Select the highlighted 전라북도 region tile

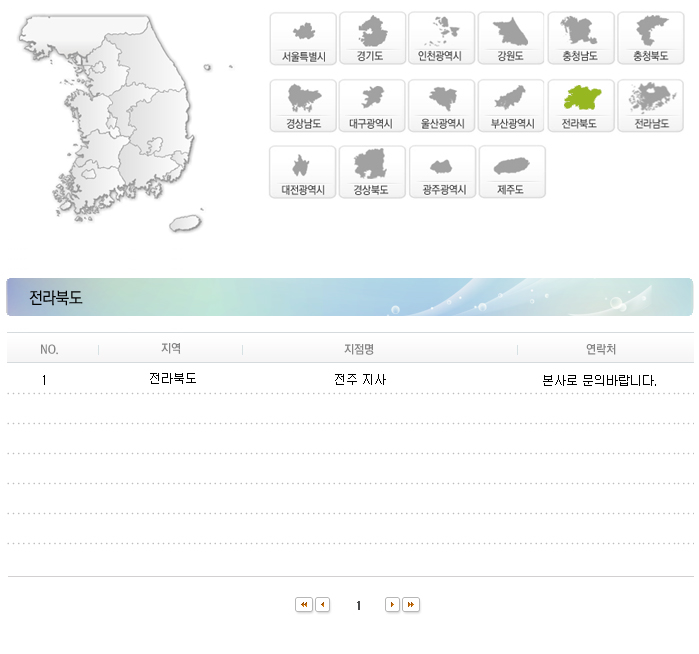[x=581, y=106]
